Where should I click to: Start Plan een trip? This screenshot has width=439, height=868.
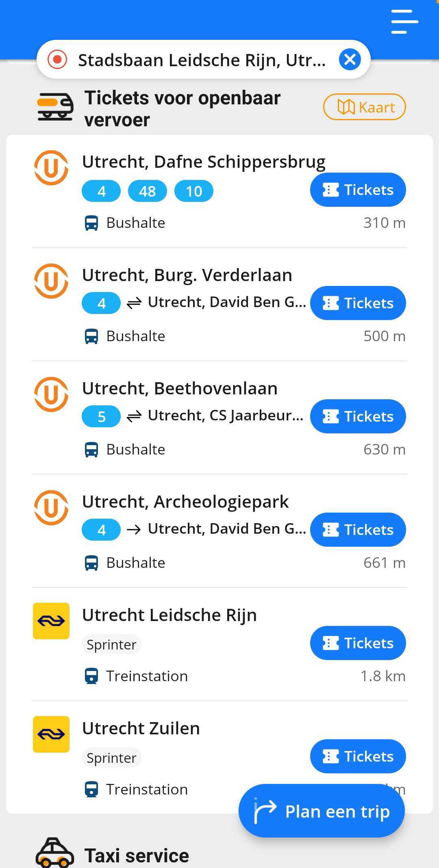tap(322, 811)
